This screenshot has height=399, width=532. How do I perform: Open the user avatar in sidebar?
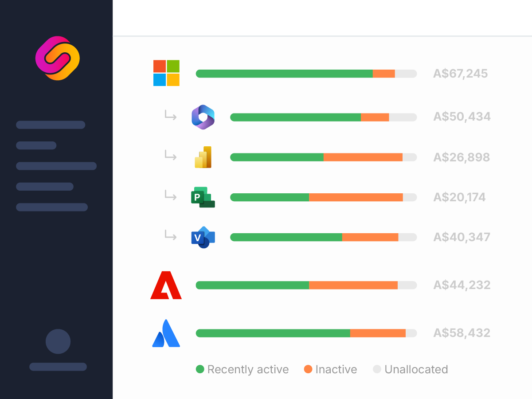pos(58,341)
